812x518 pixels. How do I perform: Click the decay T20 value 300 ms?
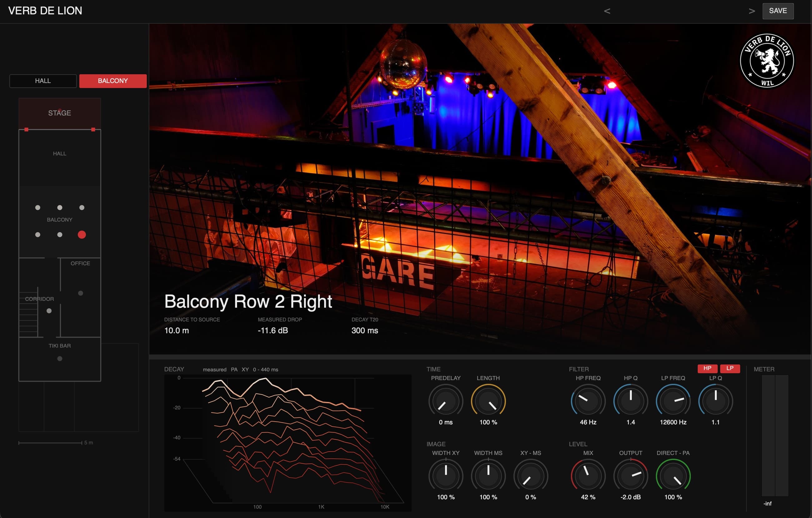[364, 331]
